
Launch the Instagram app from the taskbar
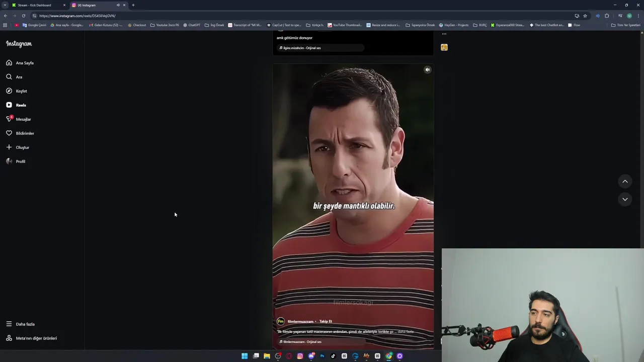click(x=300, y=356)
